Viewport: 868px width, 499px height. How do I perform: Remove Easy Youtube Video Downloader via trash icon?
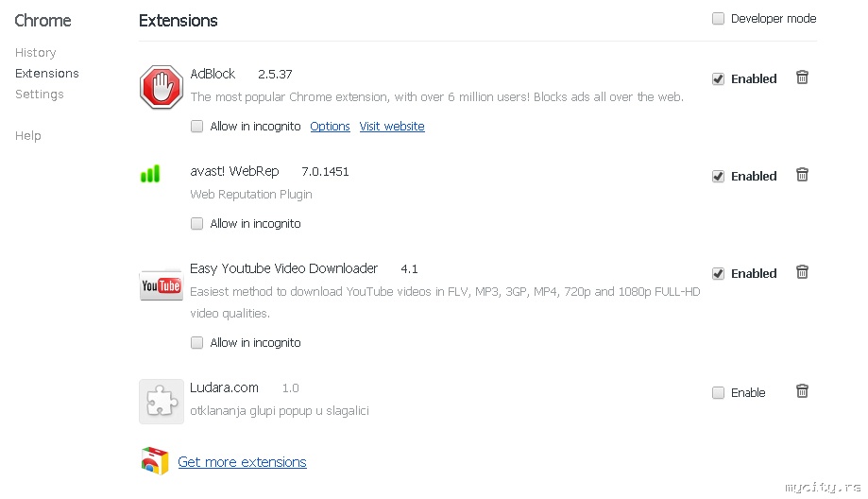(802, 272)
